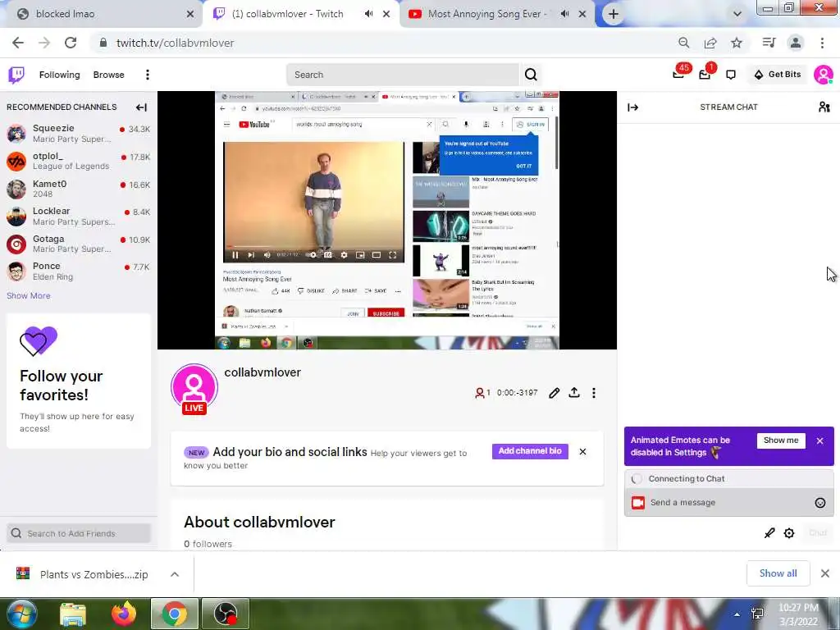The width and height of the screenshot is (840, 630).
Task: Open the Locklear channel
Action: click(78, 216)
